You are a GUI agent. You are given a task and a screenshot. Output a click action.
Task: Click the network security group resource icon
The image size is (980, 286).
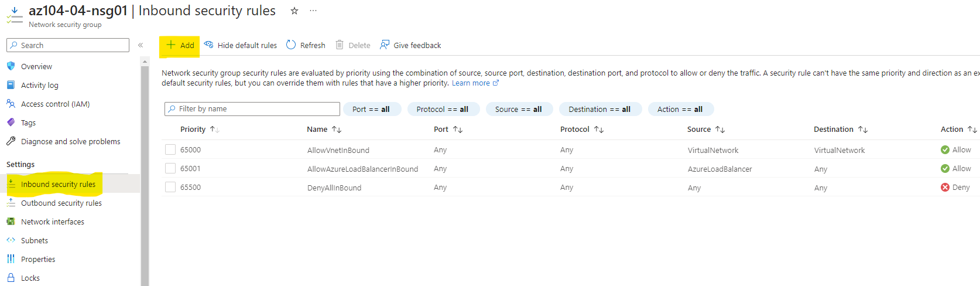click(15, 15)
